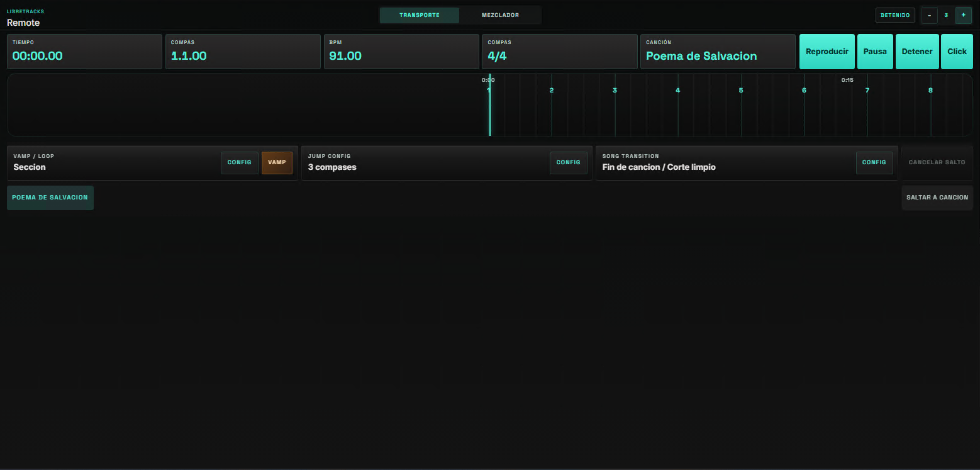
Task: Click the 3 compases jump value
Action: pyautogui.click(x=332, y=167)
